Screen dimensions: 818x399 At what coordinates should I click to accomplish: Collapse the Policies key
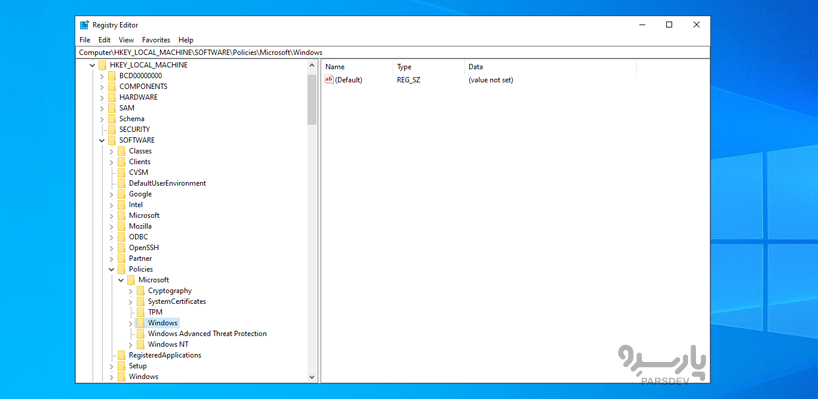[111, 269]
